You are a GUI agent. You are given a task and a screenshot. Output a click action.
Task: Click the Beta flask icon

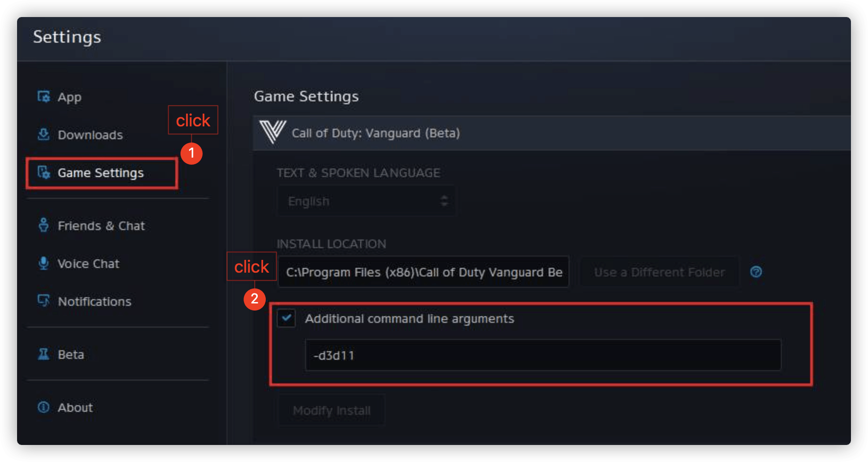[x=44, y=354]
